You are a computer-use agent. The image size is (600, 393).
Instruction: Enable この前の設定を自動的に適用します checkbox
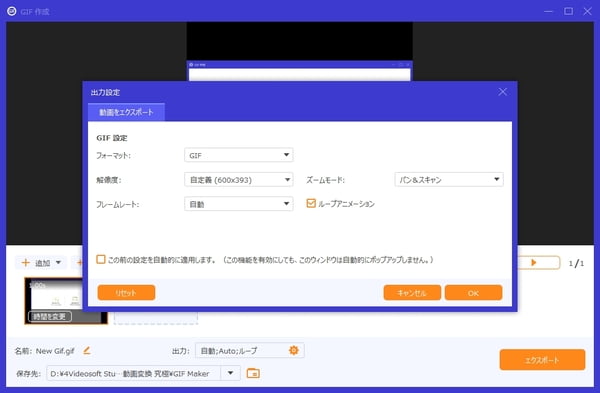101,259
